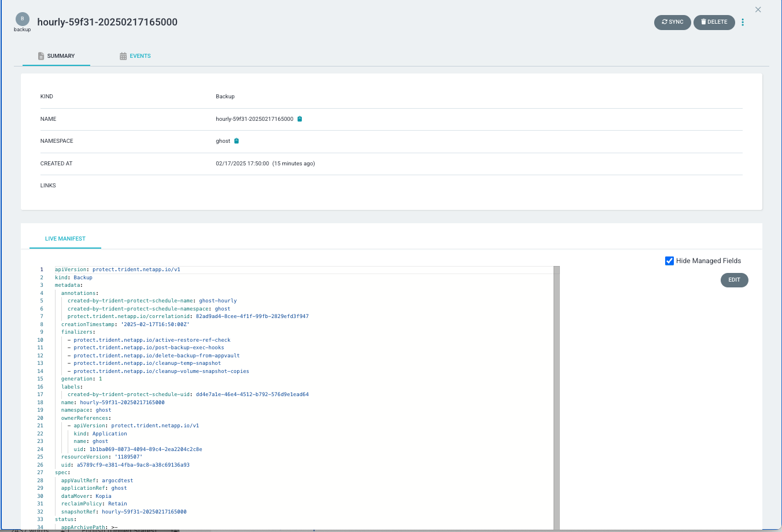
Task: Click the finalizers key on line 9
Action: click(77, 332)
